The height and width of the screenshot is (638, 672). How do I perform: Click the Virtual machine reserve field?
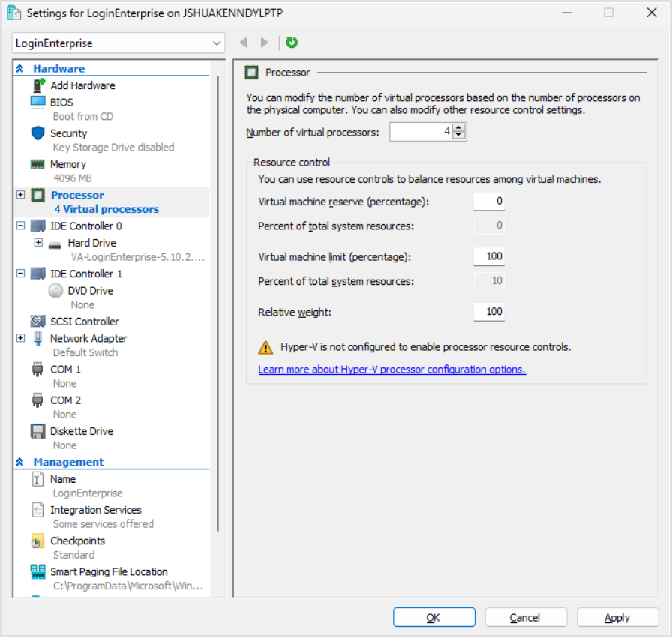tap(489, 201)
